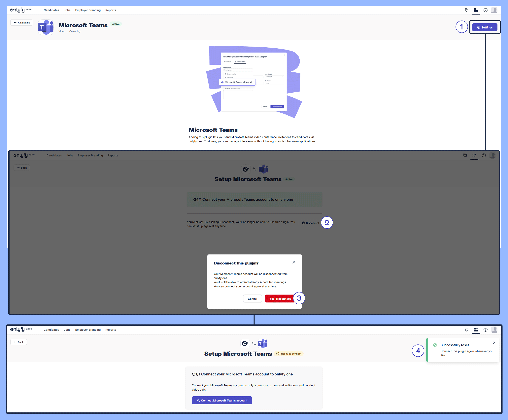Click Microsoft Teams logo beside plugin title
508x420 pixels.
[x=46, y=27]
